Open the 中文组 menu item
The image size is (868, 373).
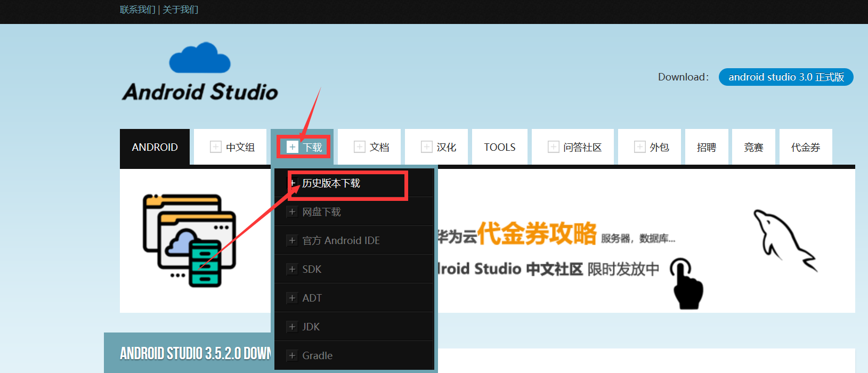tap(230, 147)
